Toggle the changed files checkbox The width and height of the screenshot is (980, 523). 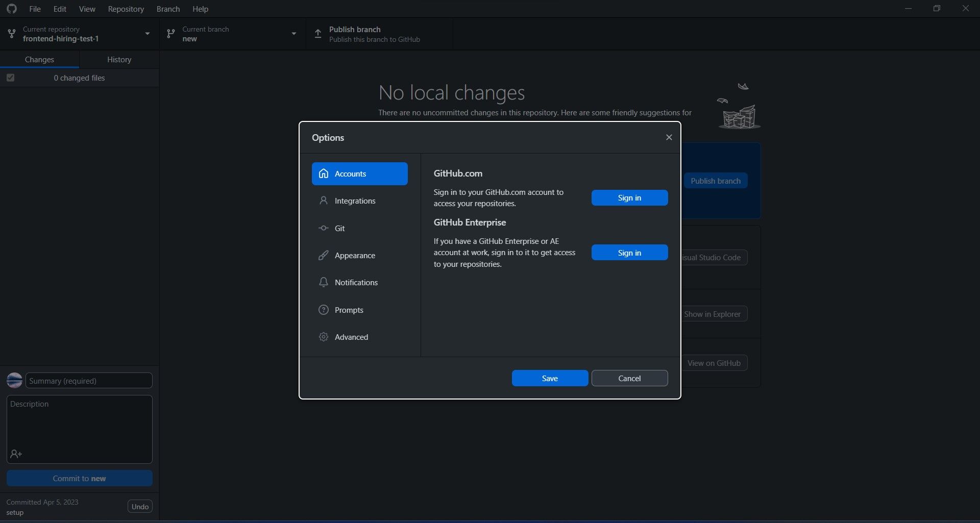(x=11, y=78)
